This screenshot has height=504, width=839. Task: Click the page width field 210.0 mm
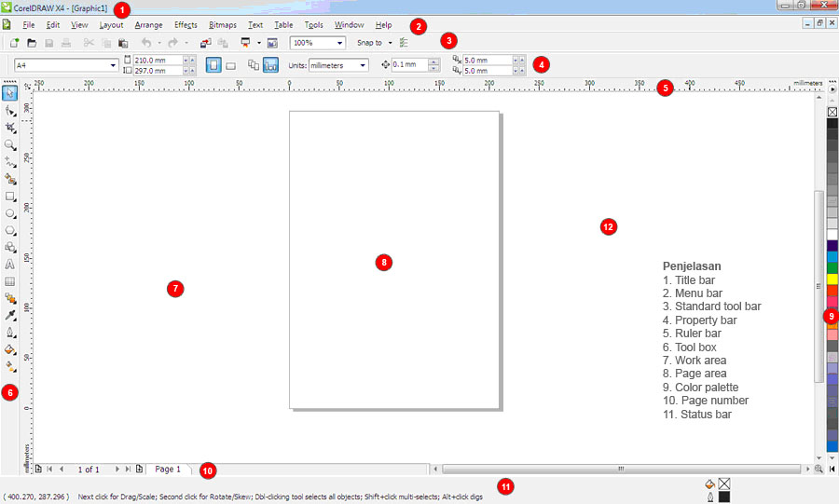[158, 60]
